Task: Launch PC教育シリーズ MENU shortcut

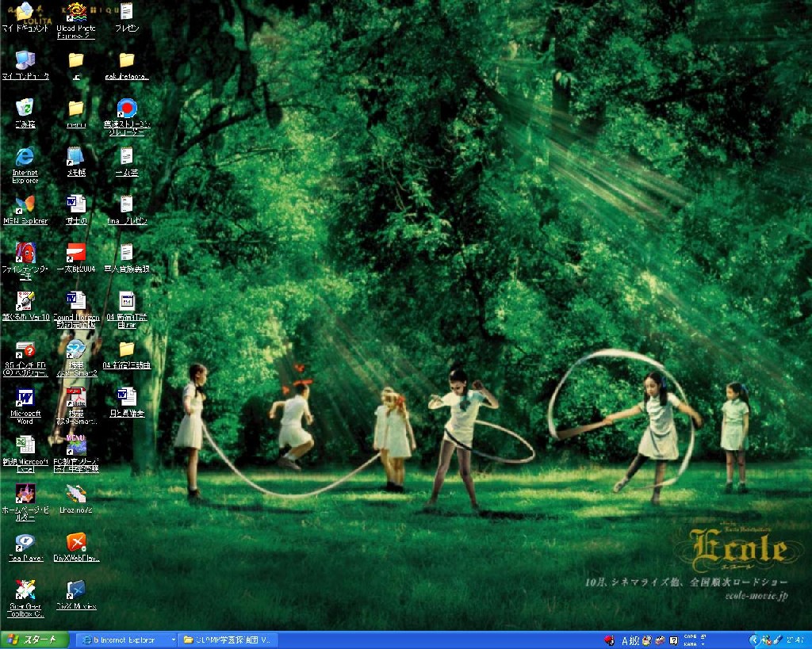Action: coord(76,454)
